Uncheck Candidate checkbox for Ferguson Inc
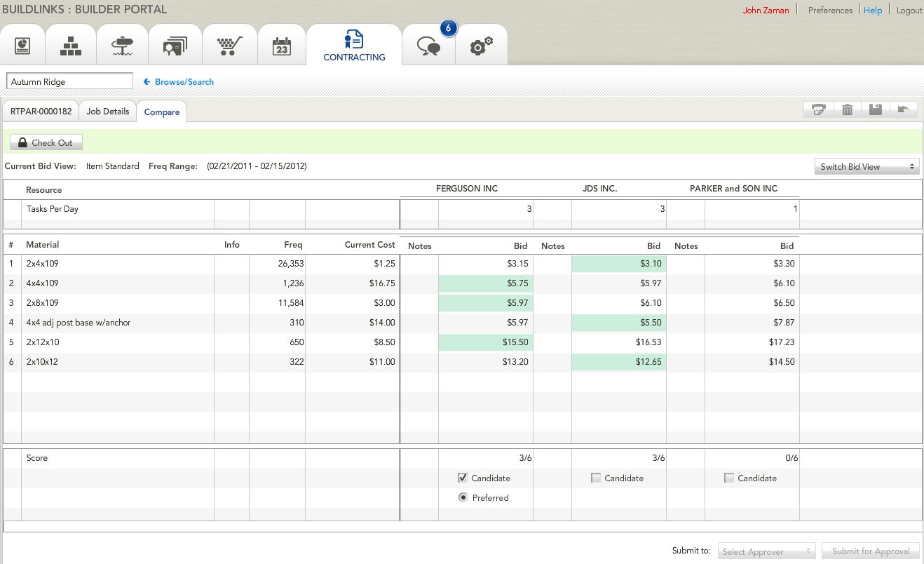 (x=463, y=478)
